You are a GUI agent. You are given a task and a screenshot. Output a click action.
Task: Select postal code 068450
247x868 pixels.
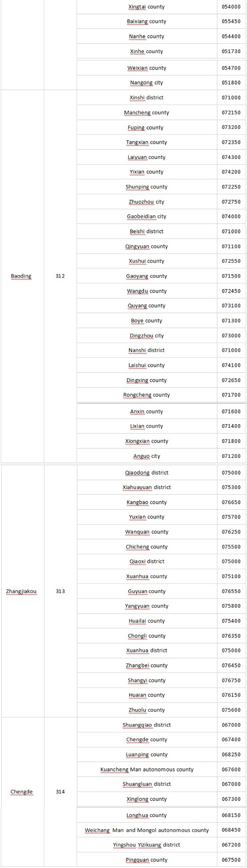click(x=231, y=831)
